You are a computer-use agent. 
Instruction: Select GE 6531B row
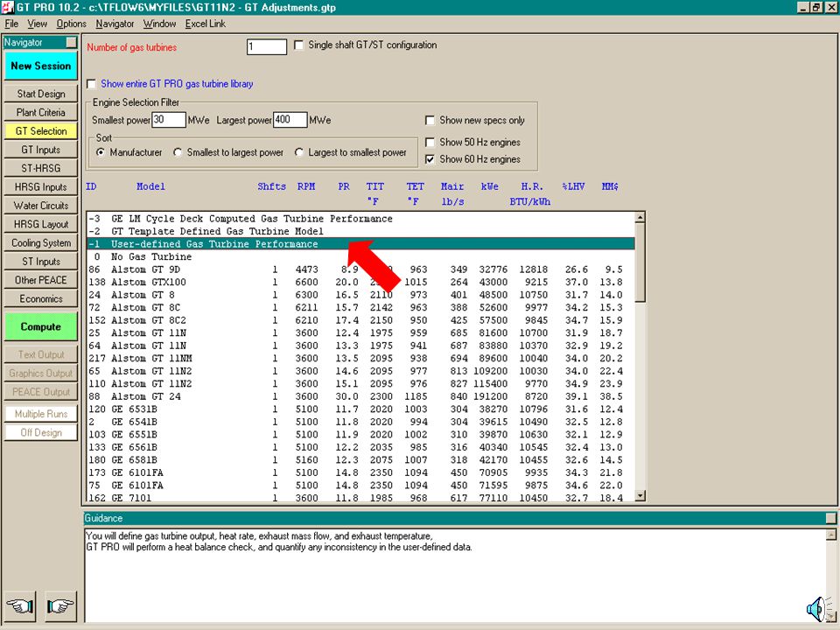(360, 409)
